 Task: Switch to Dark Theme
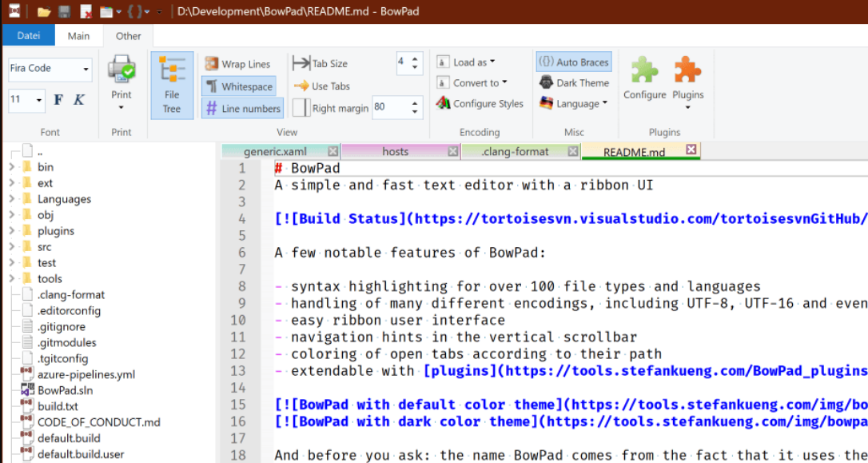coord(574,83)
